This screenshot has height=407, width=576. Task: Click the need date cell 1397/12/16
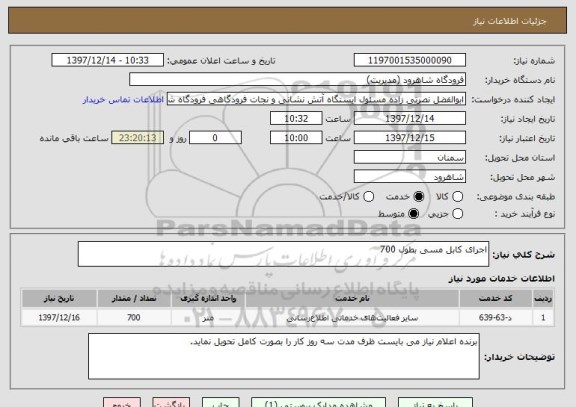[x=59, y=317]
